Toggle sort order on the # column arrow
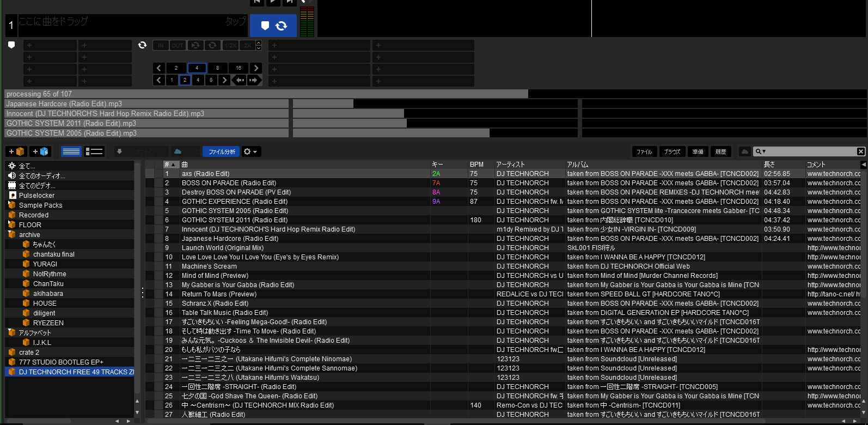Image resolution: width=868 pixels, height=425 pixels. 174,165
